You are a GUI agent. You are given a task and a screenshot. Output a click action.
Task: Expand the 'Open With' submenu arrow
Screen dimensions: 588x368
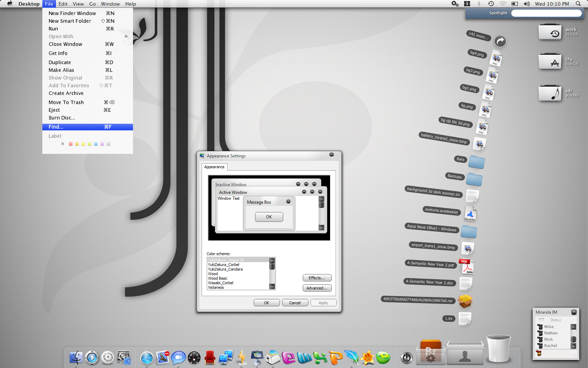(x=126, y=36)
